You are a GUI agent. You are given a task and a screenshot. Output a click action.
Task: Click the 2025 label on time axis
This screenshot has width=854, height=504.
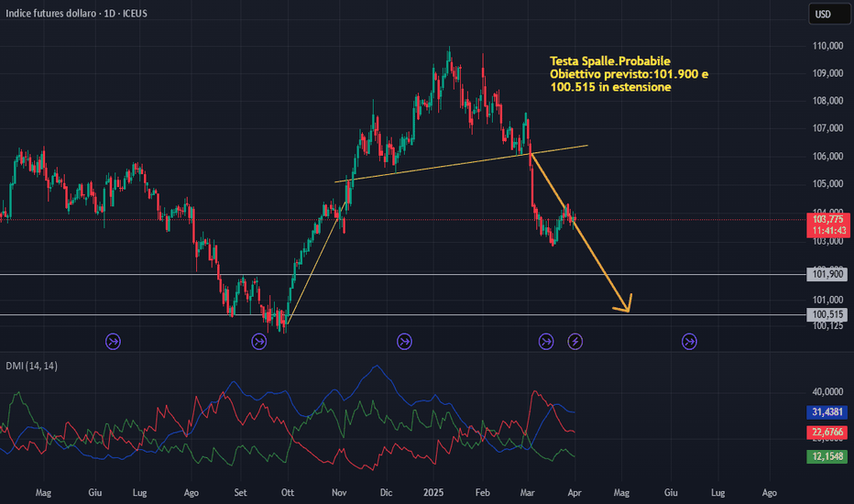[433, 493]
